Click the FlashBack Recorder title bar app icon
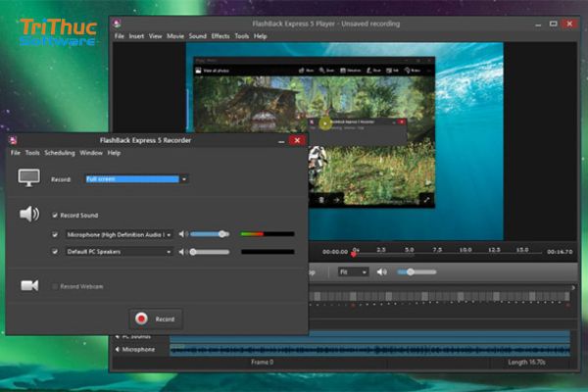The image size is (588, 392). tap(13, 140)
